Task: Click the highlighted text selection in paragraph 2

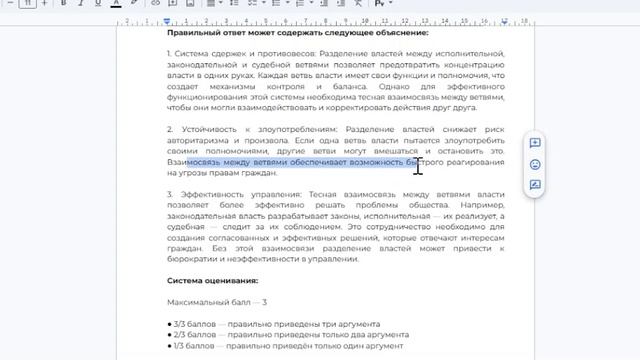Action: point(301,162)
